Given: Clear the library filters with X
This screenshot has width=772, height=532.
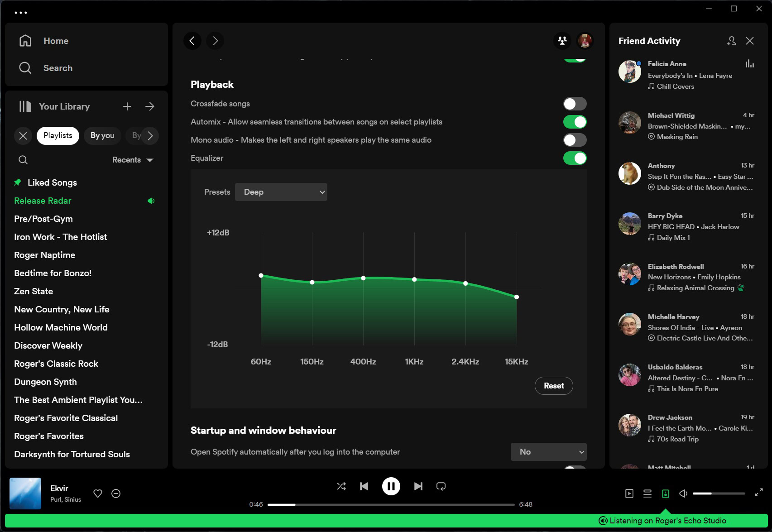Looking at the screenshot, I should [23, 136].
